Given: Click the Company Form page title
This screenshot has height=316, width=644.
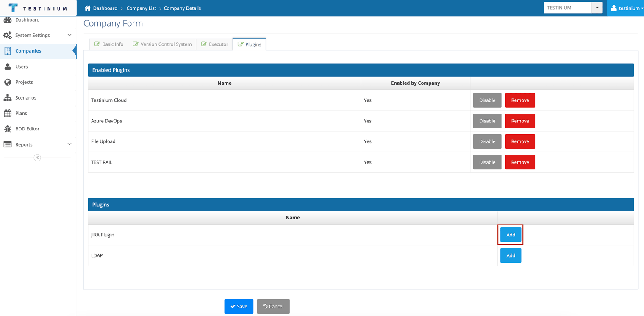Looking at the screenshot, I should (x=113, y=23).
